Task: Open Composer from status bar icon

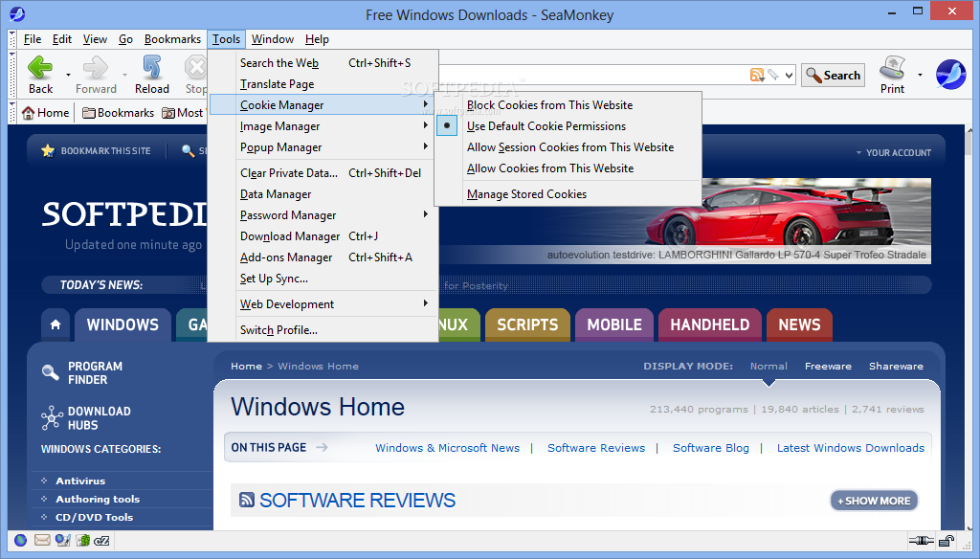Action: coord(62,540)
